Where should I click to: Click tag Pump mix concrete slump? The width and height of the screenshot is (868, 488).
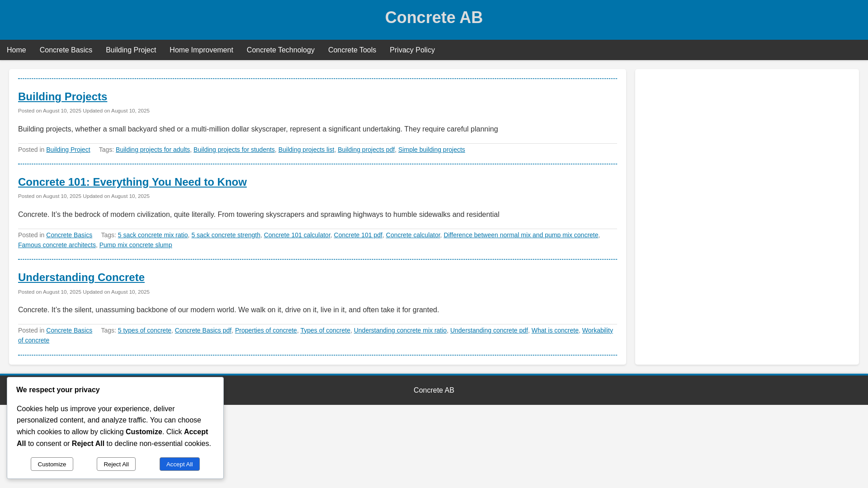[136, 245]
